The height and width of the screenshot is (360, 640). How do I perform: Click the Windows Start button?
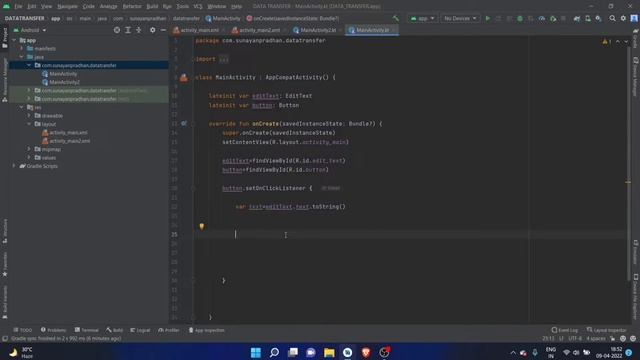click(256, 352)
